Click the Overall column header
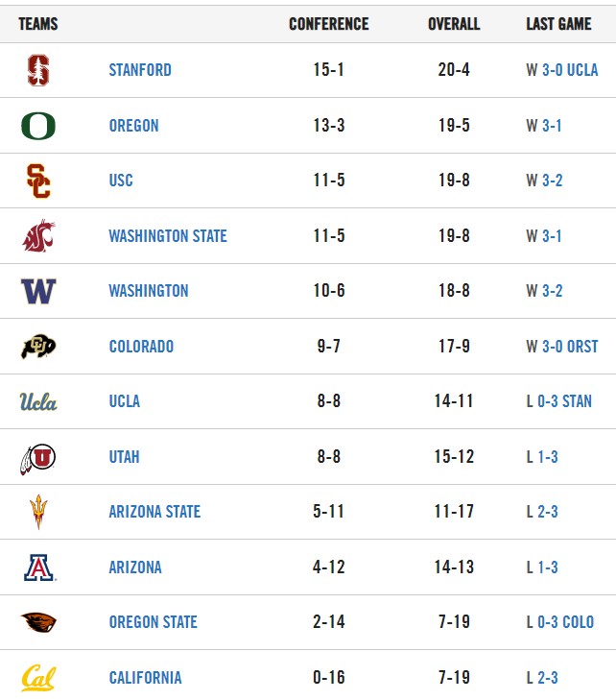The image size is (616, 700). click(454, 24)
